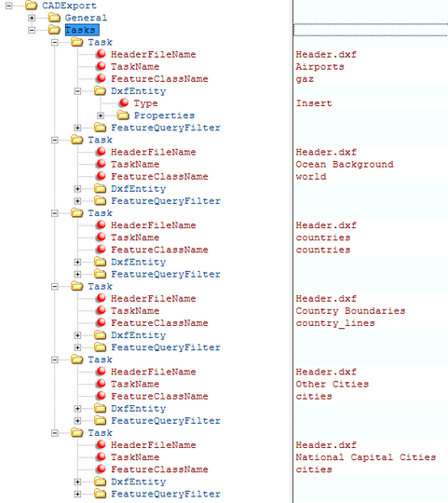
Task: Collapse the Tasks node
Action: 32,30
